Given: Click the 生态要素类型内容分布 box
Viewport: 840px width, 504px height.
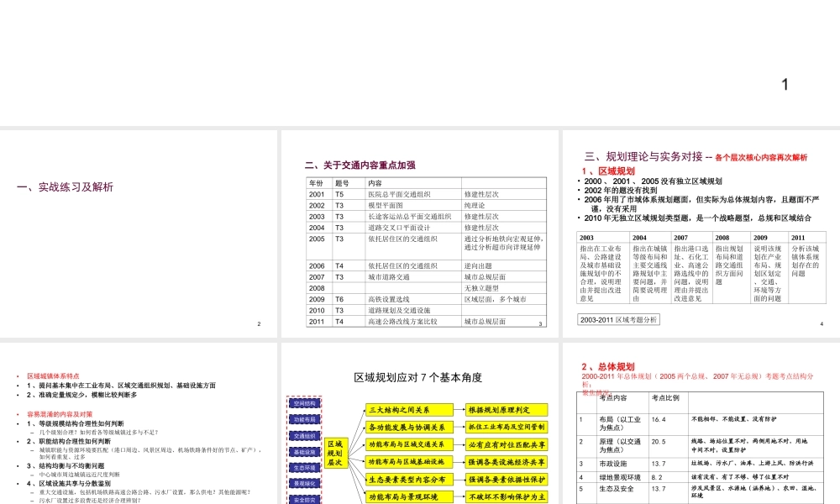Looking at the screenshot, I should coord(409,480).
